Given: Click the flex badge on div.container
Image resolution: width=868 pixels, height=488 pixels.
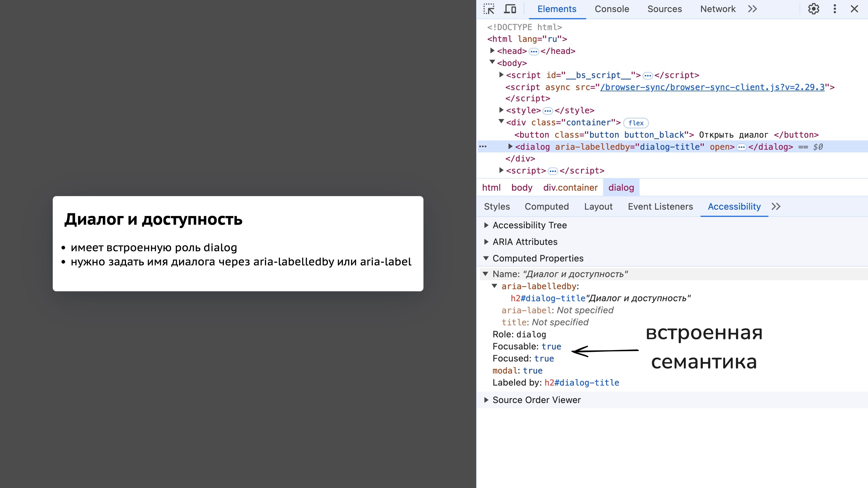Looking at the screenshot, I should (x=636, y=123).
